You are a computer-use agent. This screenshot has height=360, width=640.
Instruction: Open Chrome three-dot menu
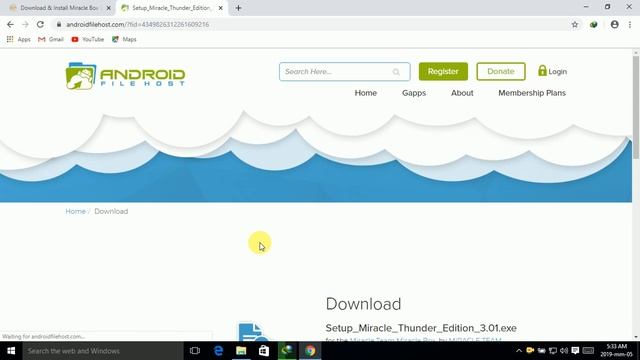(630, 24)
